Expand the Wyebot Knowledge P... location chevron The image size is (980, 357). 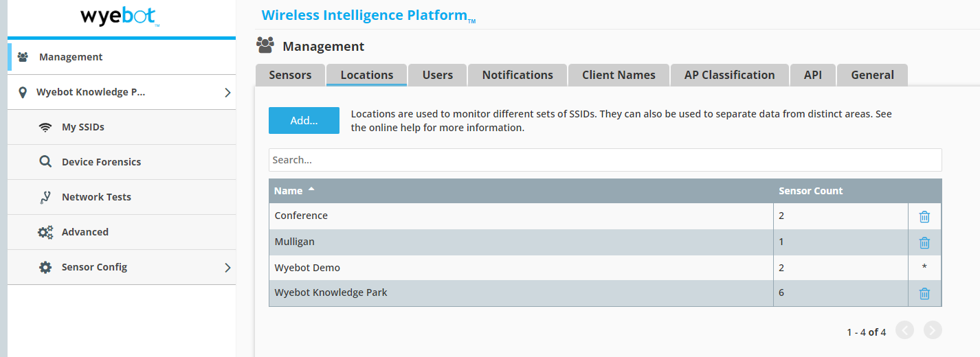coord(227,93)
